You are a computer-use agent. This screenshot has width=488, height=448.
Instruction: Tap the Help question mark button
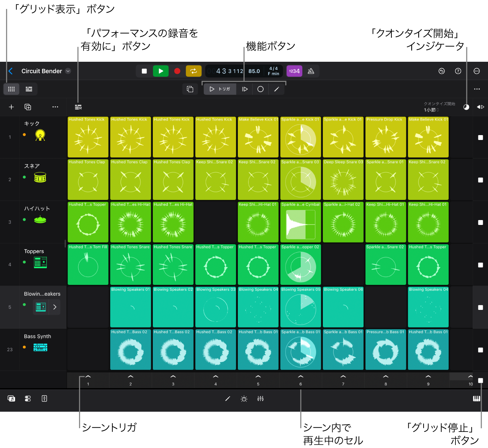(x=458, y=71)
